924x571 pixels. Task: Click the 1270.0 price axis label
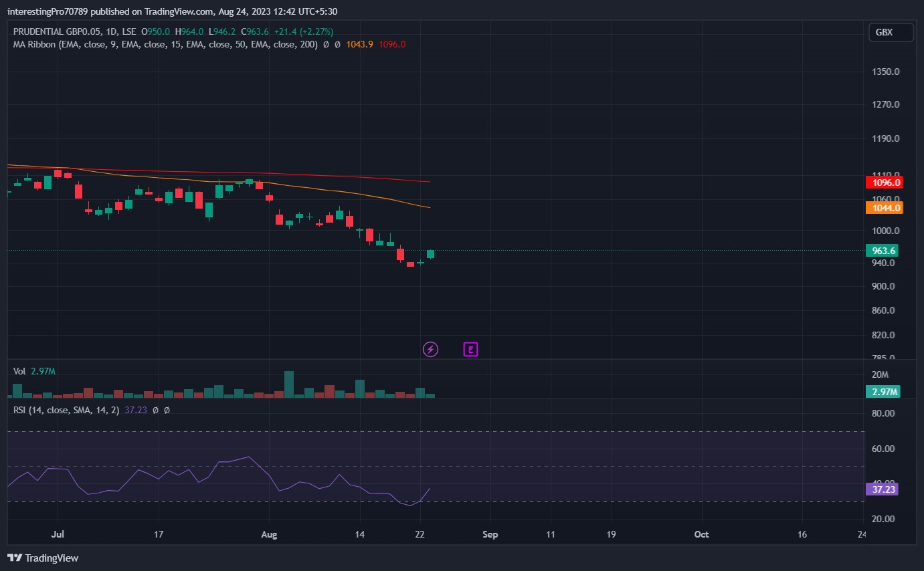pyautogui.click(x=886, y=105)
